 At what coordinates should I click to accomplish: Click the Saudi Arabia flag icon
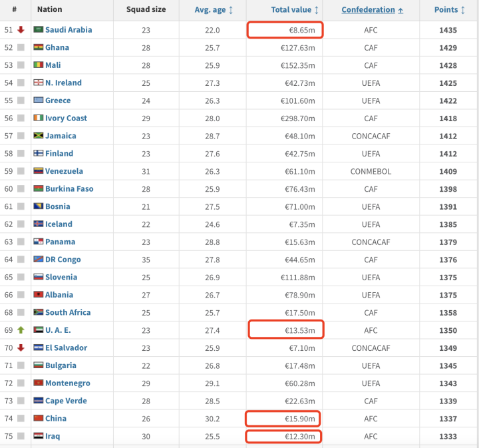tap(39, 30)
